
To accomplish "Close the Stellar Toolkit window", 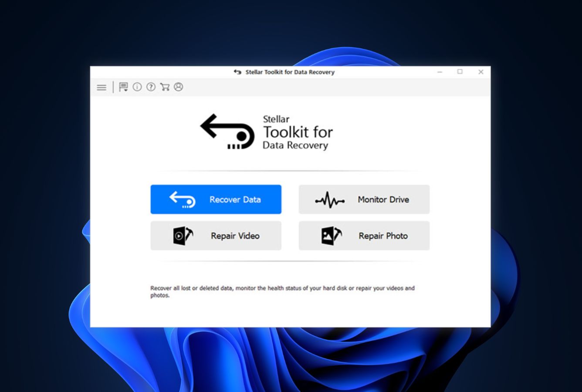I will [x=481, y=72].
